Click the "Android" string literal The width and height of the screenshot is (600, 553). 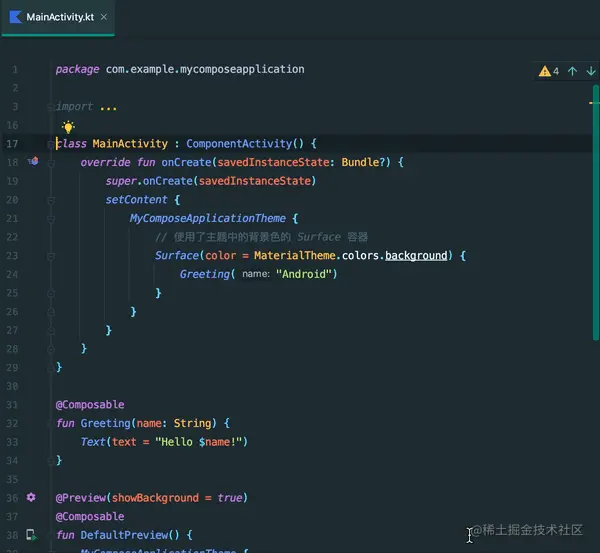coord(304,274)
